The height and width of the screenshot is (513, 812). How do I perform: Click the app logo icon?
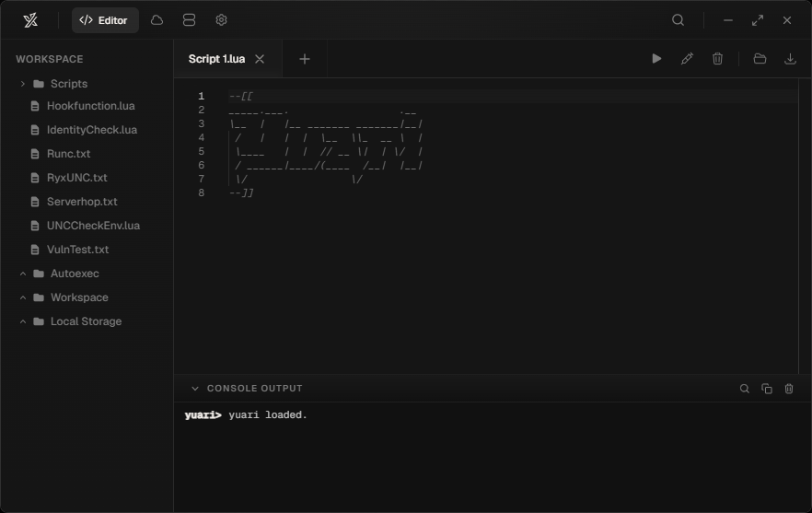pos(30,20)
